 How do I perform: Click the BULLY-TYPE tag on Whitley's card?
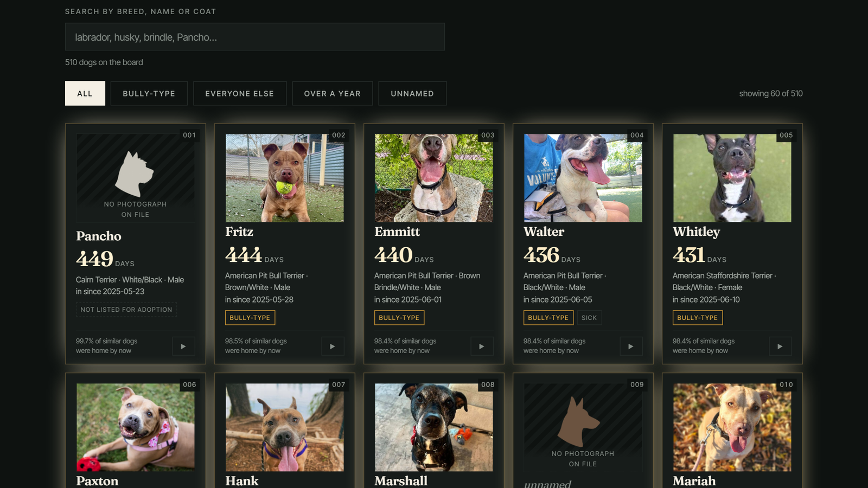698,318
